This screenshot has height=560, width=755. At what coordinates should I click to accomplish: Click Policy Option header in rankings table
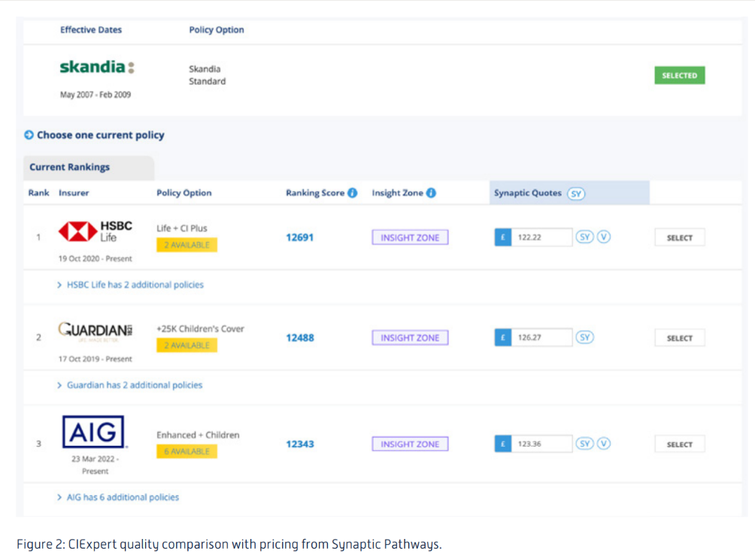(184, 193)
